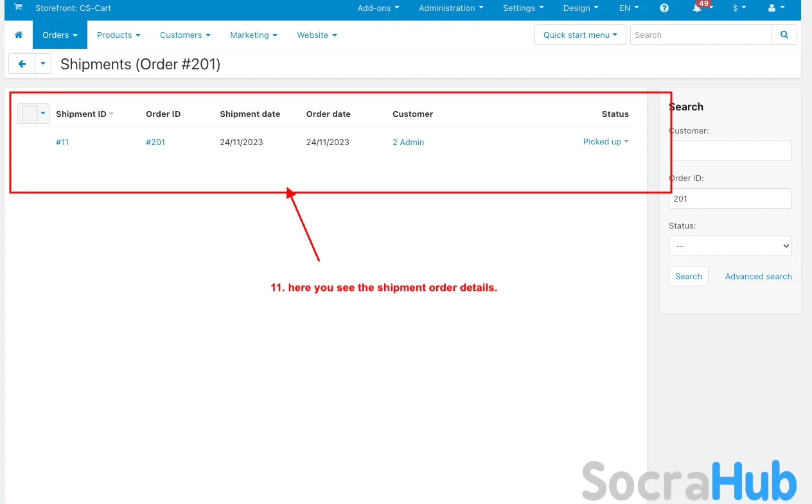Change the Picked up shipment status dropdown

point(605,142)
